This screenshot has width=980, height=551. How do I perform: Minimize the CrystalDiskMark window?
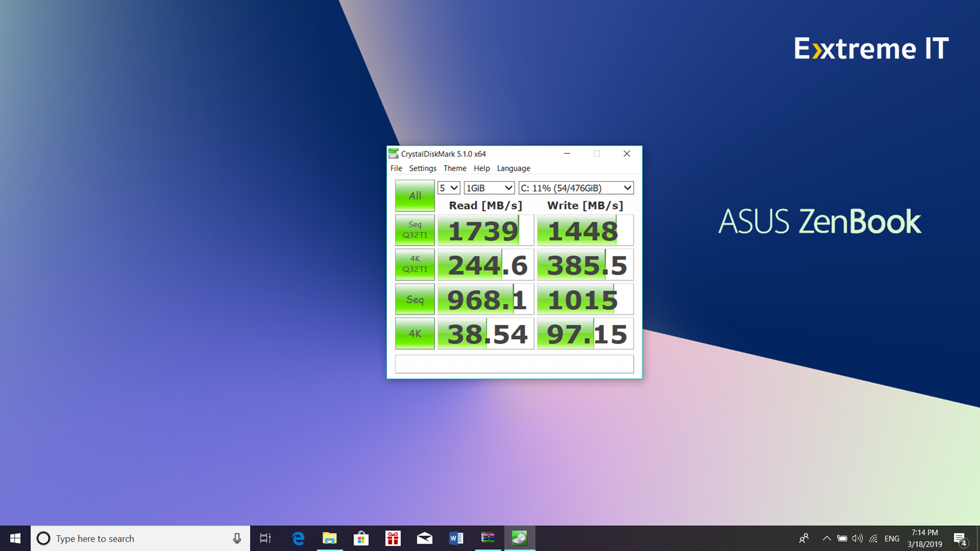[x=567, y=154]
